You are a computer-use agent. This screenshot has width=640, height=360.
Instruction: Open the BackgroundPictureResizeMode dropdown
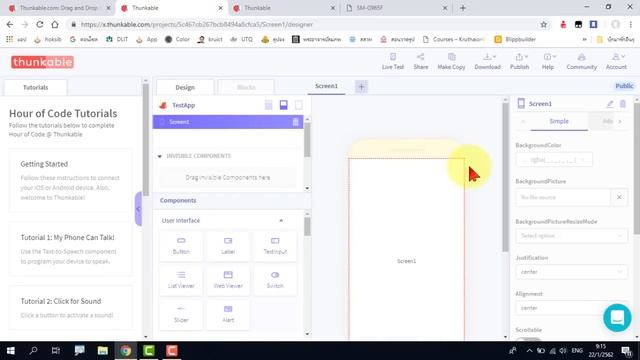(x=571, y=236)
